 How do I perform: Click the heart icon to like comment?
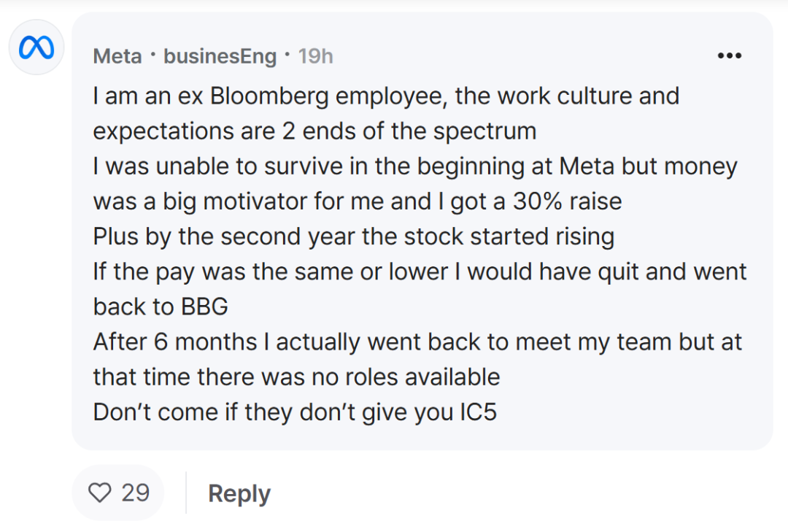(99, 493)
